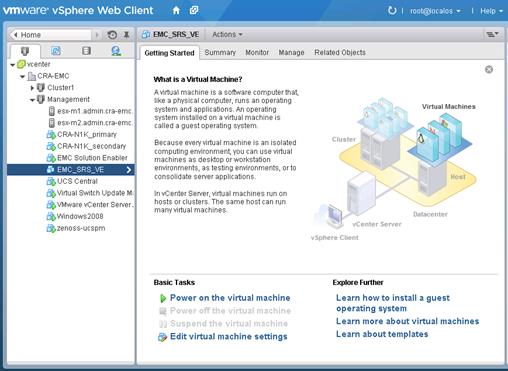The image size is (508, 371).
Task: Switch to the Manage tab
Action: (x=291, y=52)
